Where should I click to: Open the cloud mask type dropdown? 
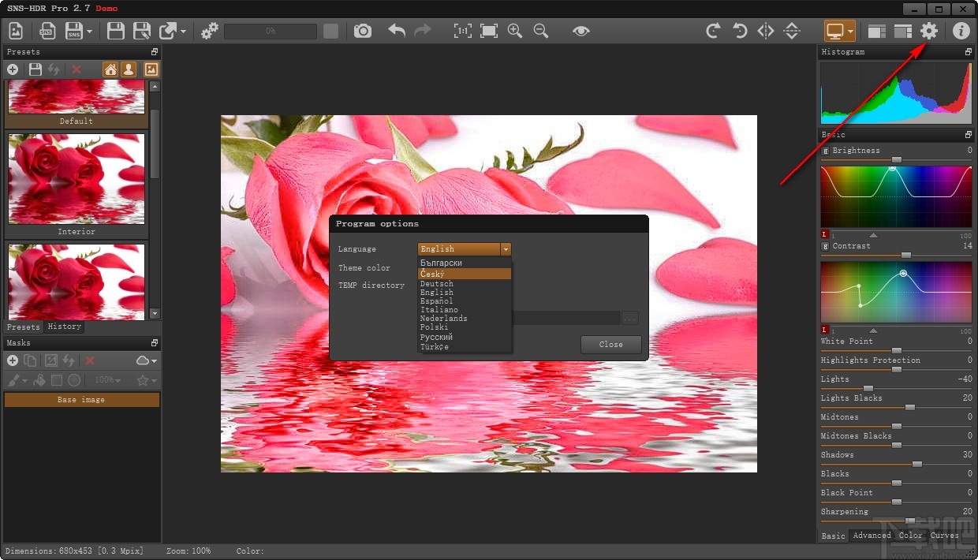pos(147,360)
